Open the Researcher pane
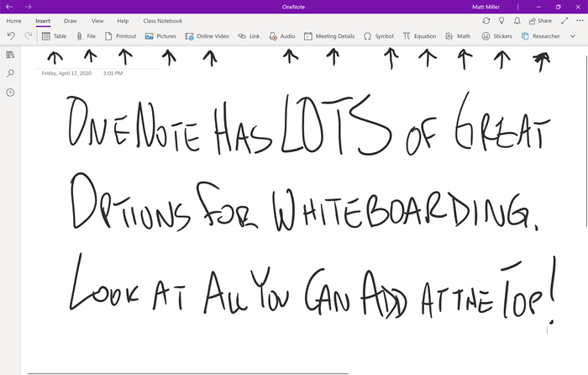This screenshot has height=375, width=588. (x=540, y=36)
